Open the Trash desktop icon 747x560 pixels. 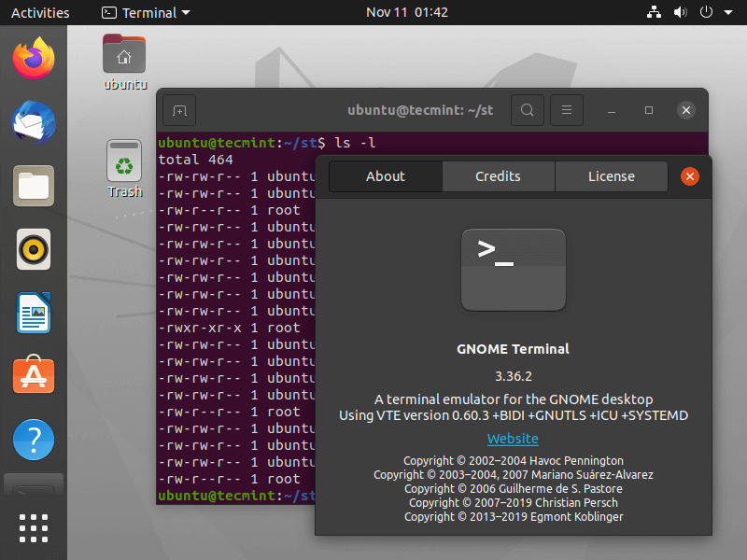point(124,168)
